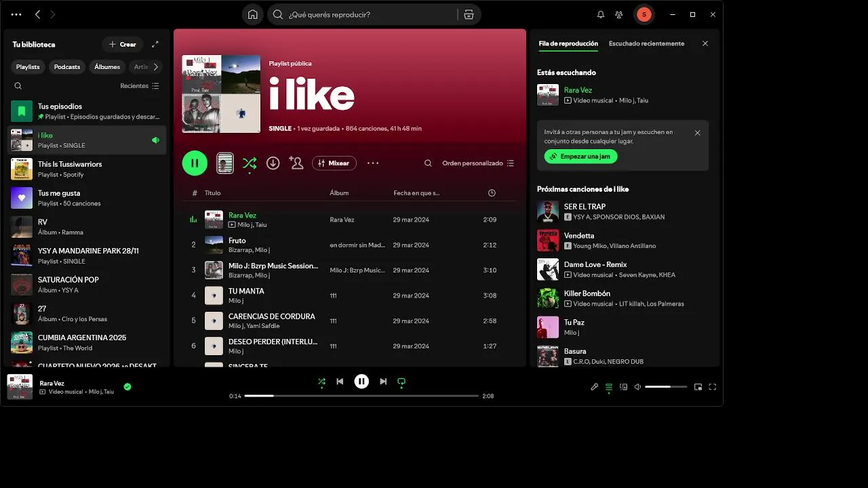Invite collaborators to the playlist
Image resolution: width=868 pixels, height=488 pixels.
tap(296, 163)
